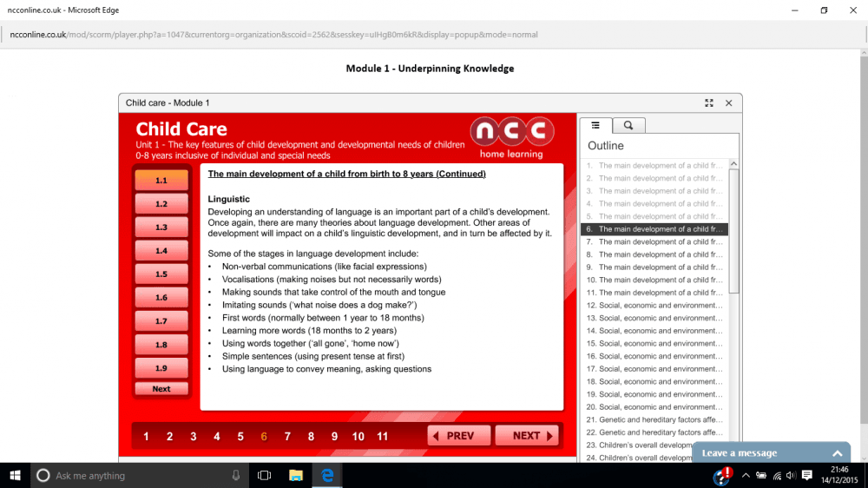The height and width of the screenshot is (488, 868).
Task: Toggle fullscreen for Child care module
Action: 709,102
